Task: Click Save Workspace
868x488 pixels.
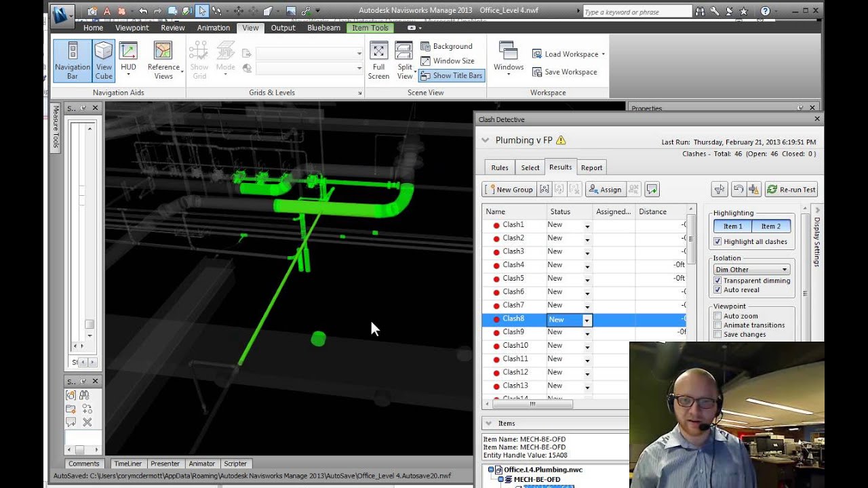Action: pyautogui.click(x=564, y=72)
